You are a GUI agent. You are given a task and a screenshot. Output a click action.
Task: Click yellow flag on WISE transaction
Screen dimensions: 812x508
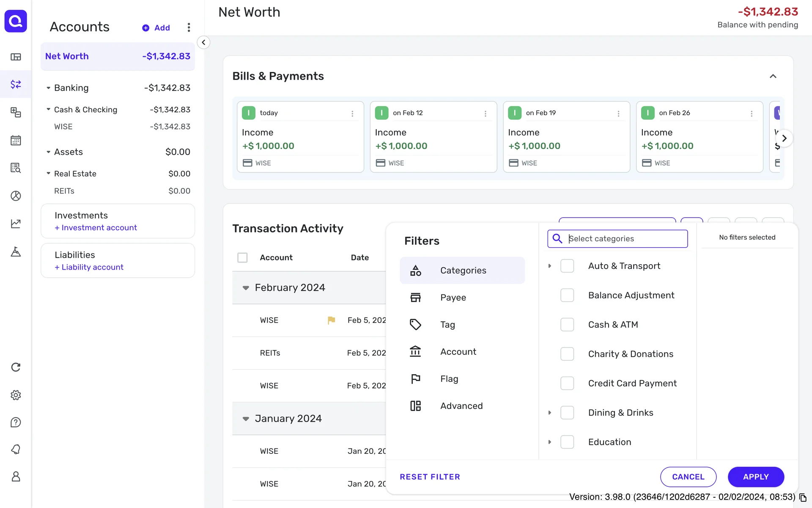click(331, 320)
